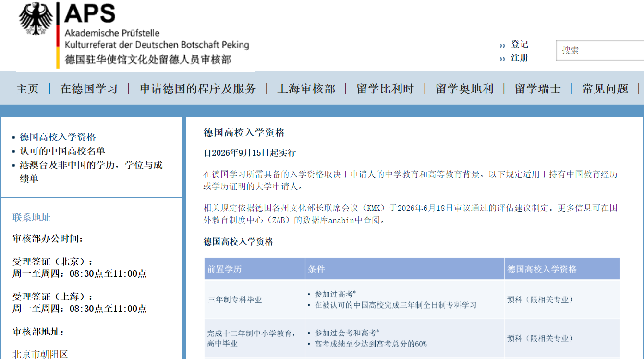Open 港澳台及非中国的学历 sidebar link
The image size is (644, 359).
click(91, 172)
